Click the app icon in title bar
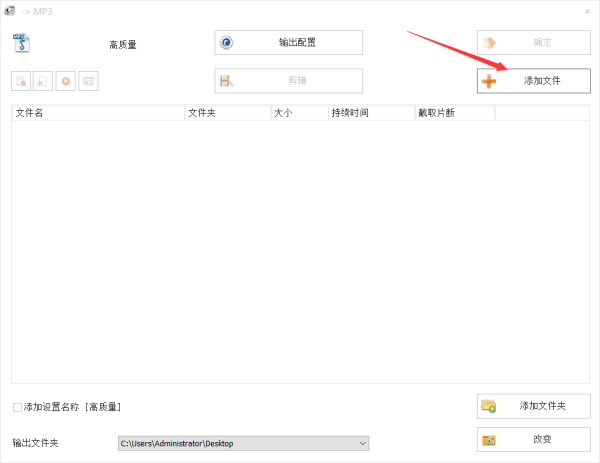The width and height of the screenshot is (600, 463). click(10, 11)
